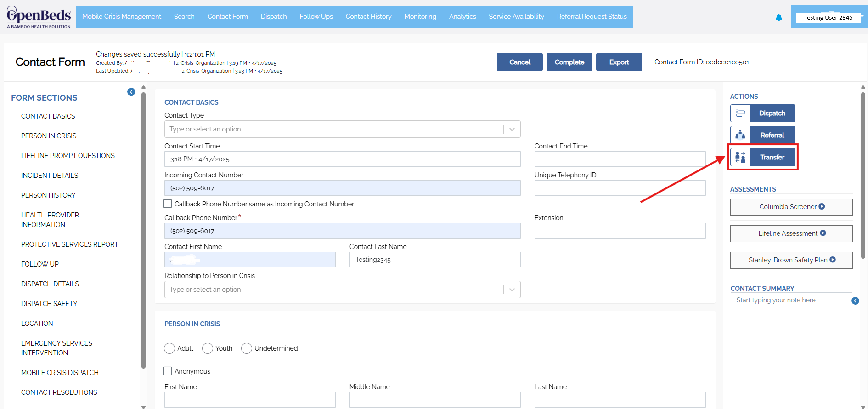Open the Lifeline Assessment
This screenshot has width=868, height=409.
[x=791, y=233]
